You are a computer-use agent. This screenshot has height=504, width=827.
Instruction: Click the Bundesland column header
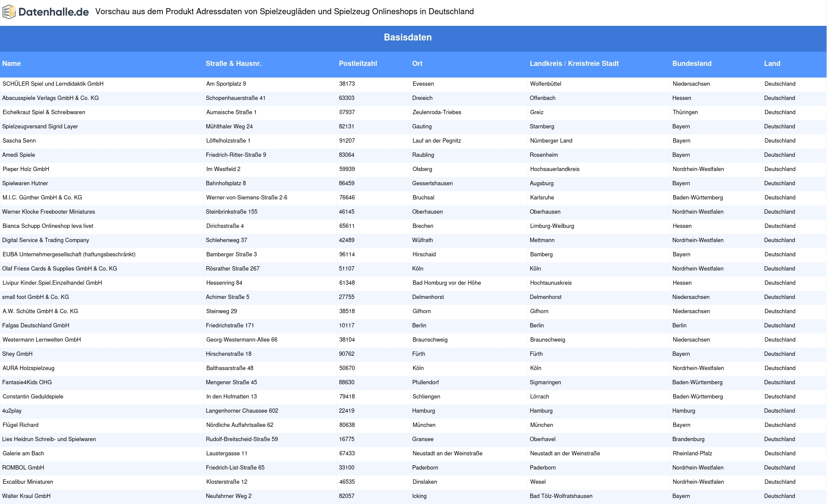point(692,64)
